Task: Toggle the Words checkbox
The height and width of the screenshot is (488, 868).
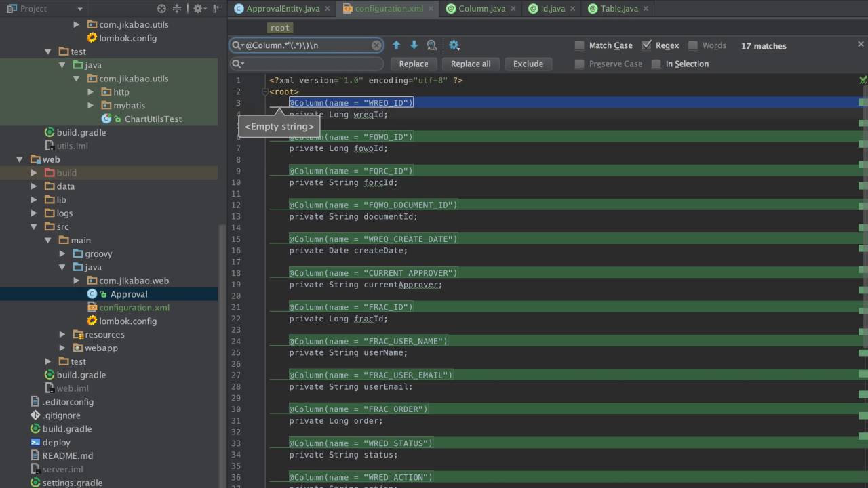Action: coord(692,45)
